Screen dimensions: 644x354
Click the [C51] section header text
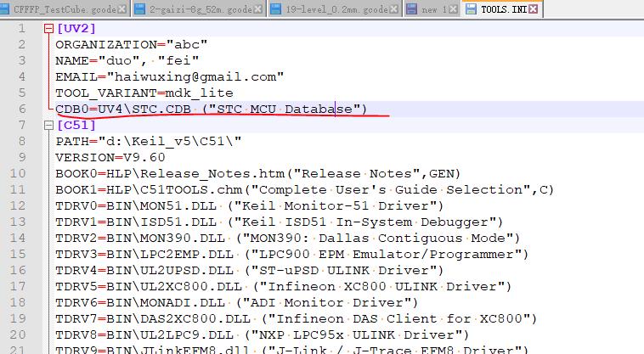[x=76, y=125]
